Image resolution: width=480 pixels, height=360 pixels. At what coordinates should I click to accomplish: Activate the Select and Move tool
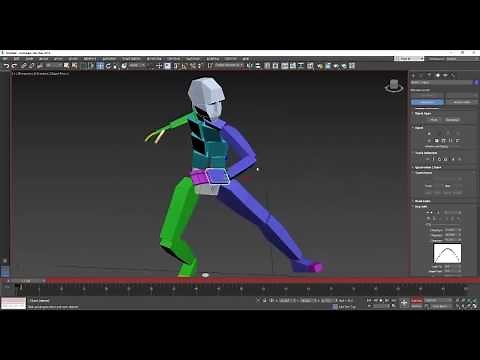tap(100, 66)
